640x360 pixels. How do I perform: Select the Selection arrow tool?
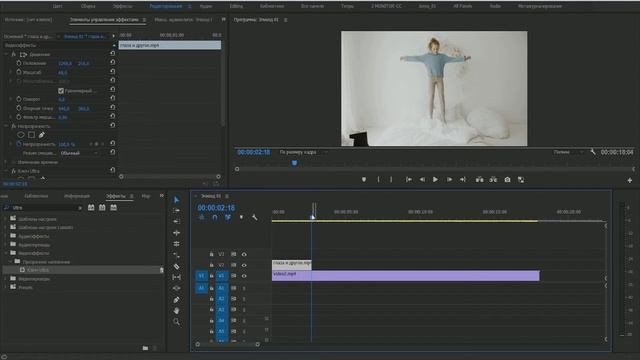176,200
